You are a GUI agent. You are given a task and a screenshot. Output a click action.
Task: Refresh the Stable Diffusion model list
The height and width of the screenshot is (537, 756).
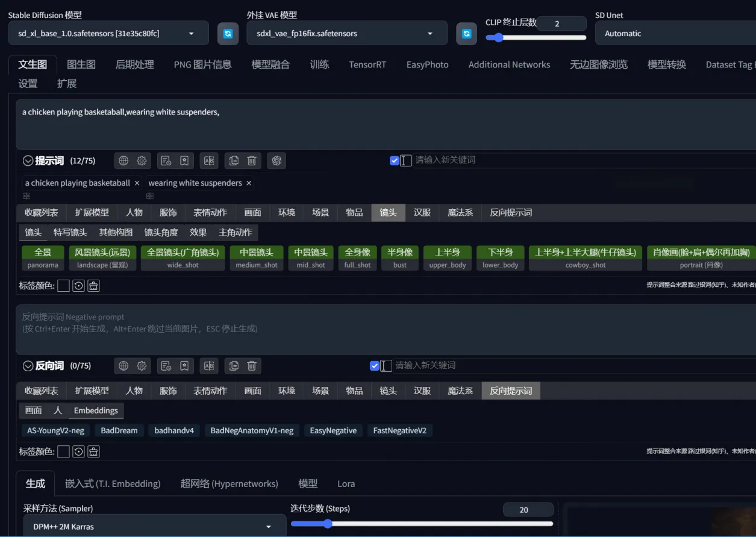pos(228,34)
